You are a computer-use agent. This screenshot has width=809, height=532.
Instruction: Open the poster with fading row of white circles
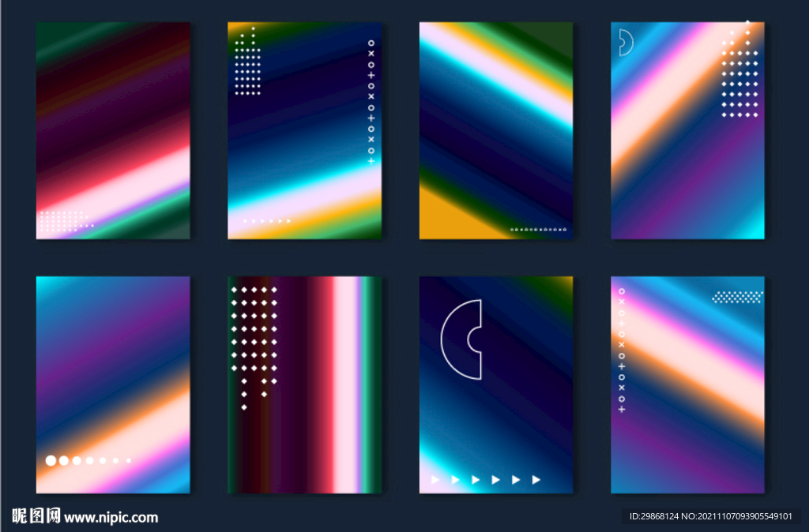click(x=113, y=385)
